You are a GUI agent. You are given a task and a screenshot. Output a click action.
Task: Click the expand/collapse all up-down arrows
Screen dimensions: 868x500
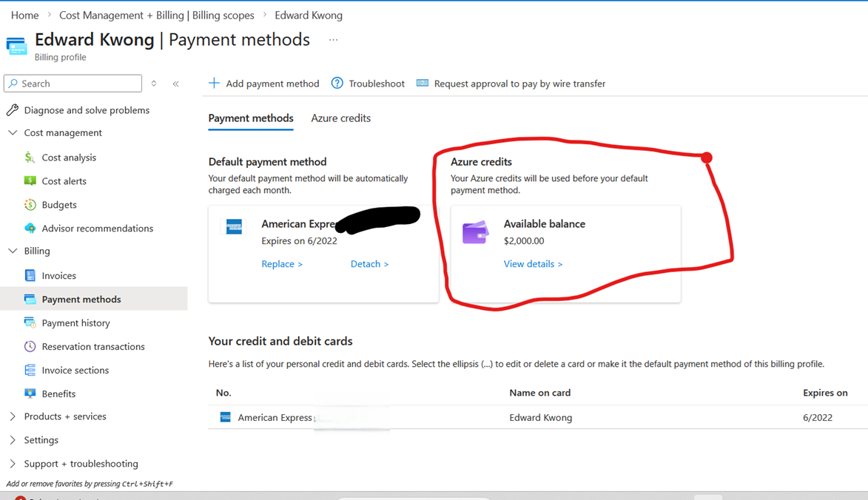154,84
